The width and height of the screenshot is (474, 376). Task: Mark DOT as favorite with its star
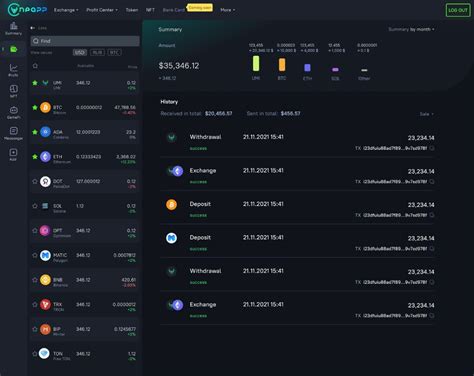35,181
